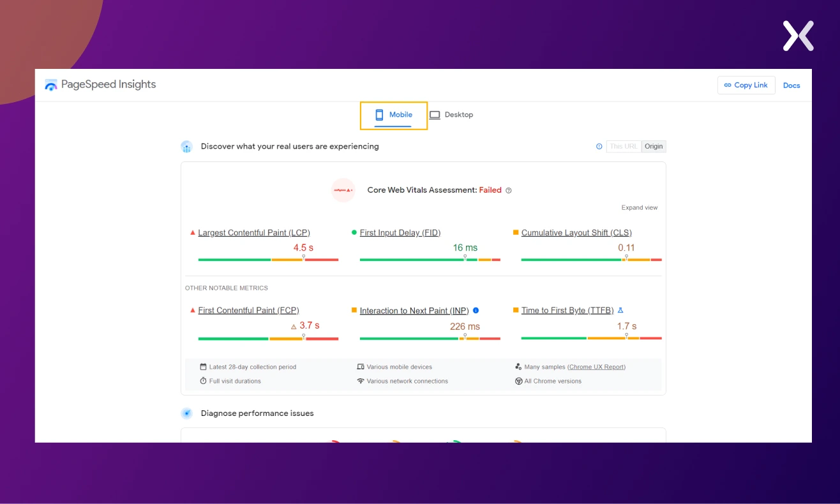Click the LCP distribution bar
This screenshot has width=840, height=504.
[268, 260]
